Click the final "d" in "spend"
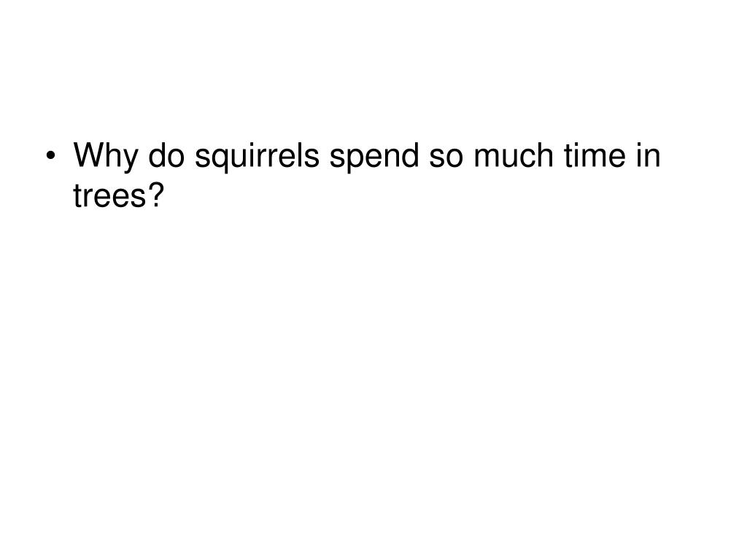747x560 pixels. 411,155
